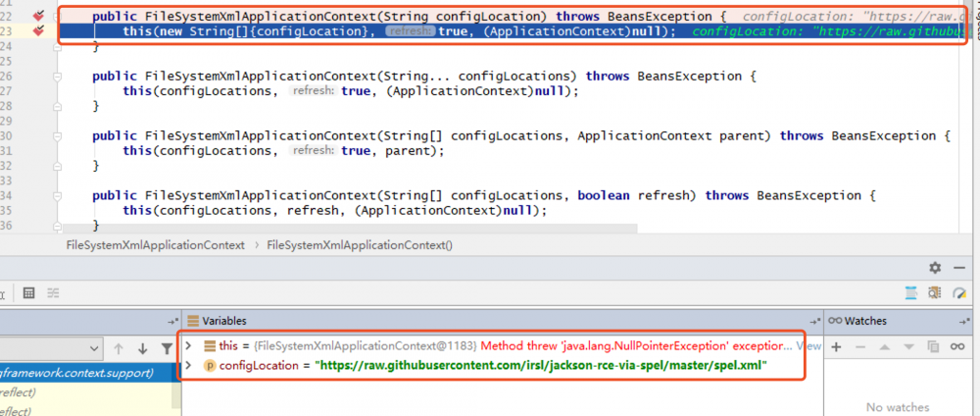Restore layout icon on Variables header
The height and width of the screenshot is (416, 980).
(x=815, y=321)
